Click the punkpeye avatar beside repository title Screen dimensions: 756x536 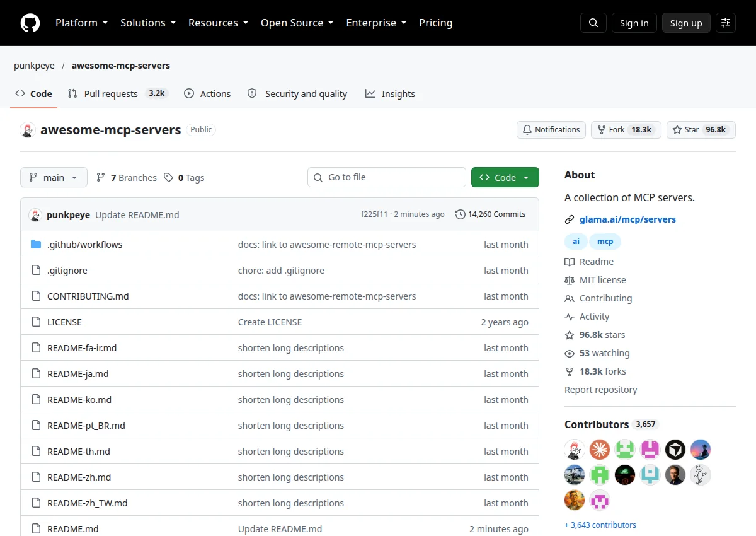pos(28,130)
